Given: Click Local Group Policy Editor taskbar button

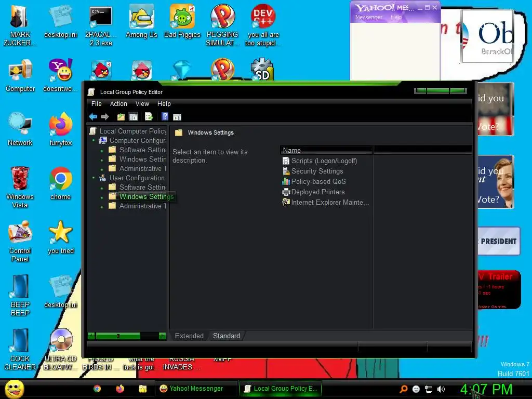Looking at the screenshot, I should click(280, 389).
